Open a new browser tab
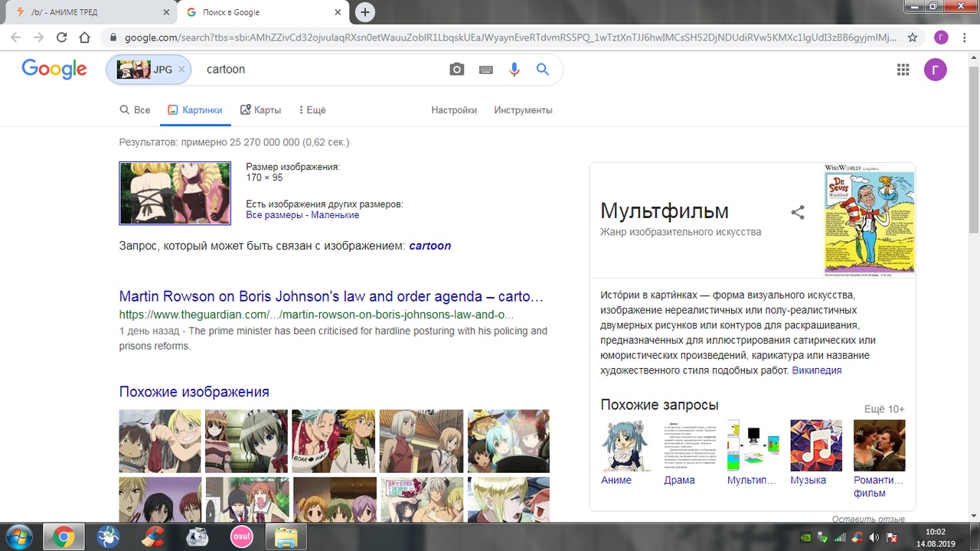This screenshot has width=980, height=551. click(365, 12)
